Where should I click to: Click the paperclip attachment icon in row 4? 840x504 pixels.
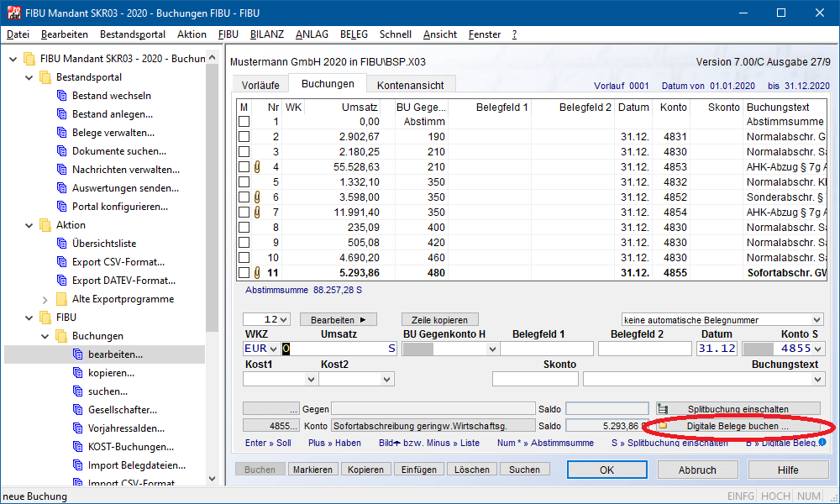click(257, 167)
